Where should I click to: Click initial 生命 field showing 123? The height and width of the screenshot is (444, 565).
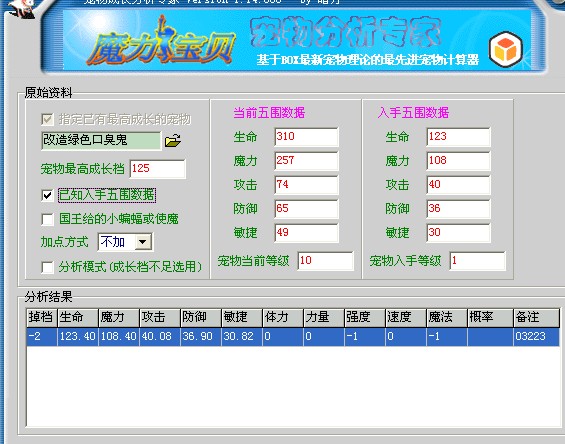(x=458, y=137)
